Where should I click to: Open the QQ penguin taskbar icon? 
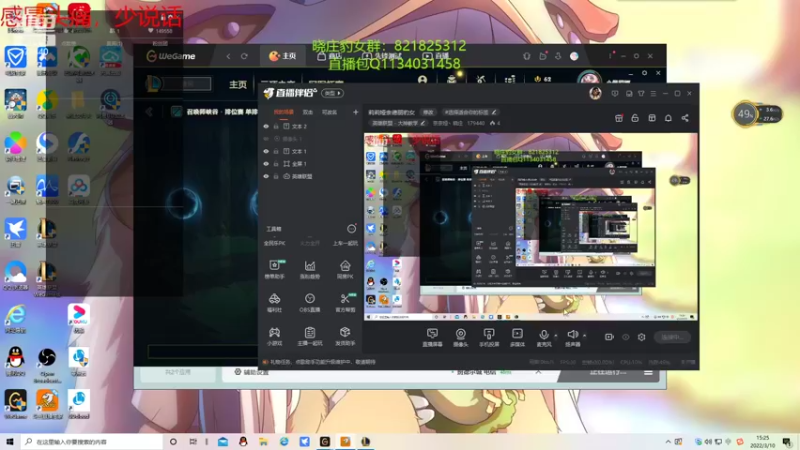(x=243, y=442)
